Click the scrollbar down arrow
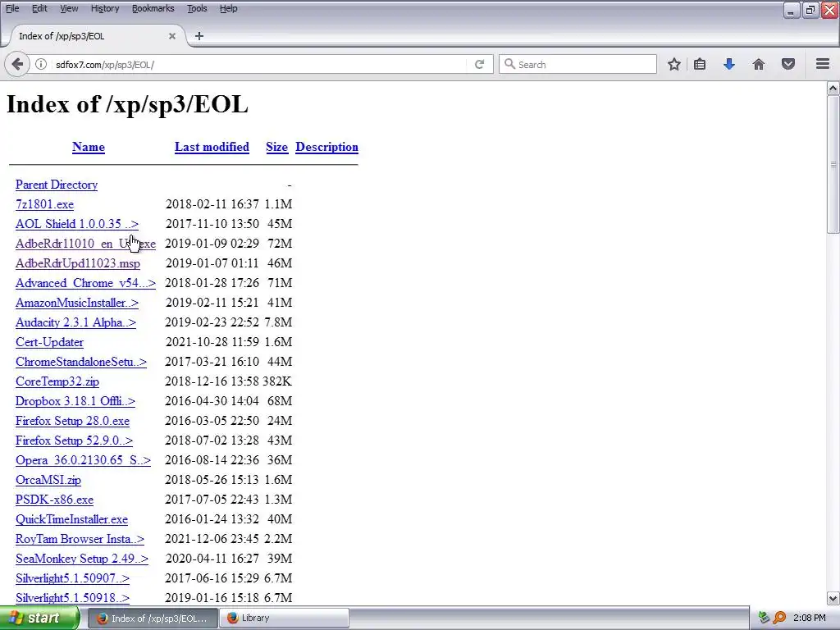 pos(833,598)
